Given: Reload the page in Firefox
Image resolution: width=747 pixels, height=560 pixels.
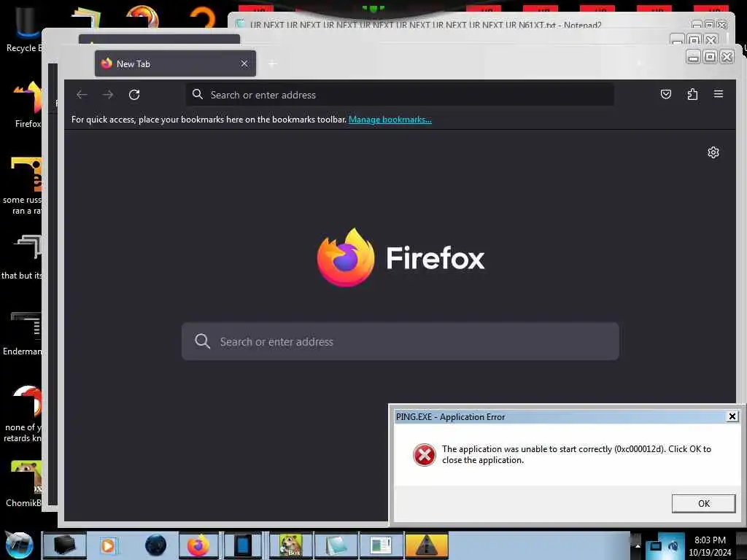Looking at the screenshot, I should click(x=134, y=95).
